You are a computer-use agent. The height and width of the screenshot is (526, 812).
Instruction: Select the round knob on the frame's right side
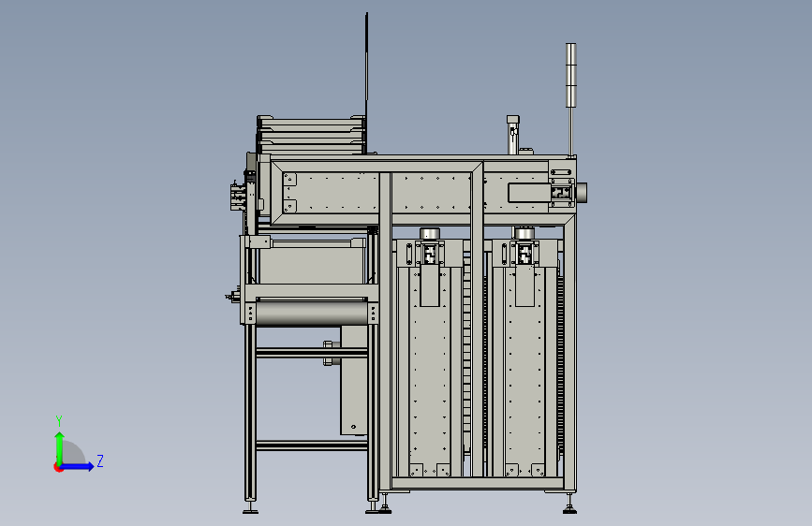click(581, 193)
